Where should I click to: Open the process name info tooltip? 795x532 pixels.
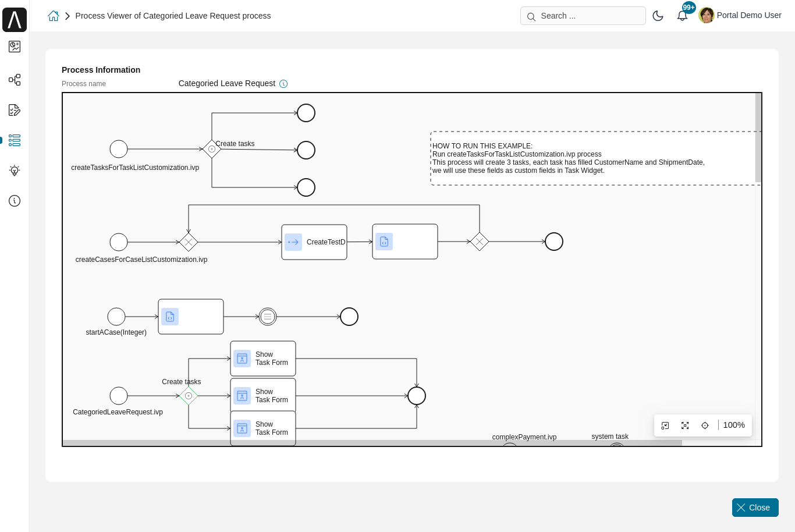[283, 84]
